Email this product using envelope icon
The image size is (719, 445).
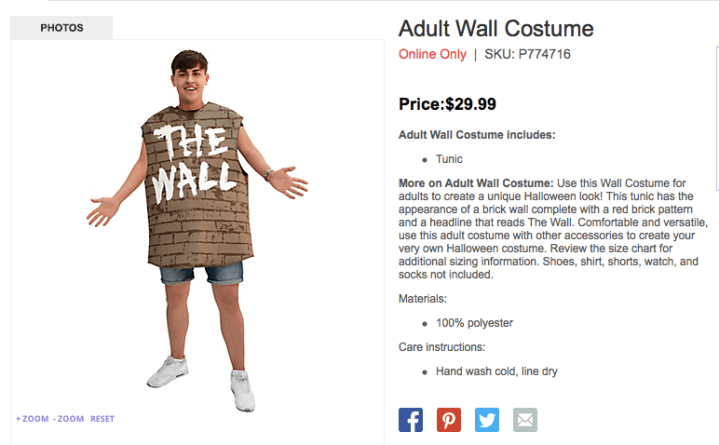525,420
